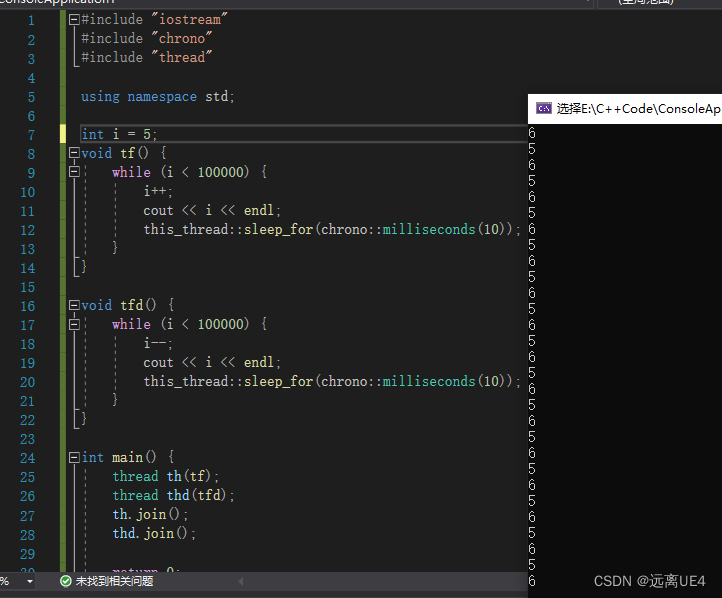Collapse the void tf() function fold

click(74, 153)
